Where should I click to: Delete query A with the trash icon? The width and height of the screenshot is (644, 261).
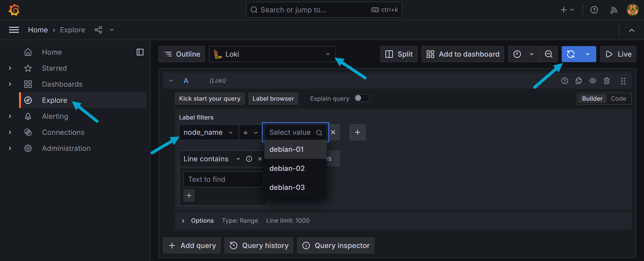pyautogui.click(x=607, y=81)
